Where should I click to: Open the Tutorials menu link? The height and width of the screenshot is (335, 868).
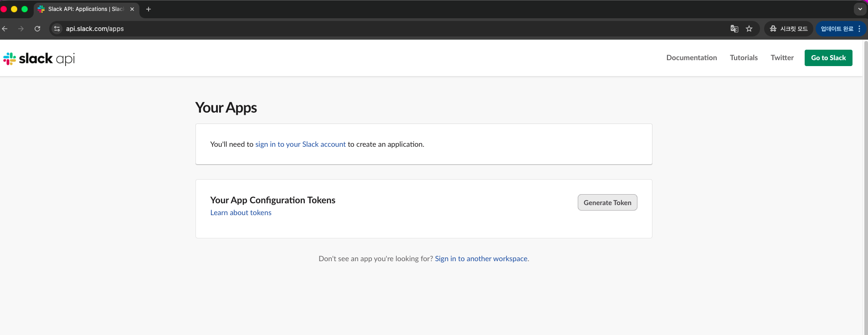pos(744,57)
